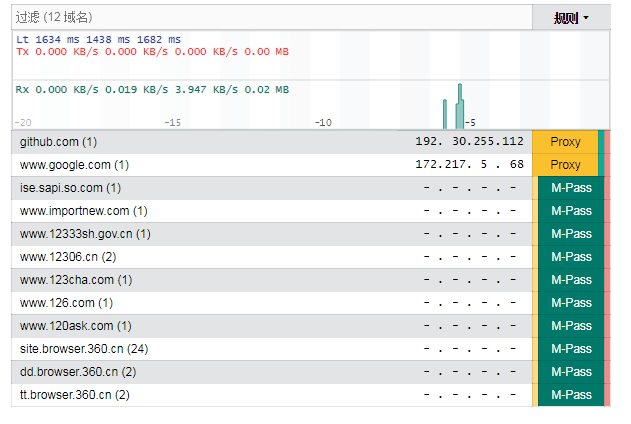Toggle the Proxy badge for github.com
Viewport: 631px width, 424px height.
565,142
